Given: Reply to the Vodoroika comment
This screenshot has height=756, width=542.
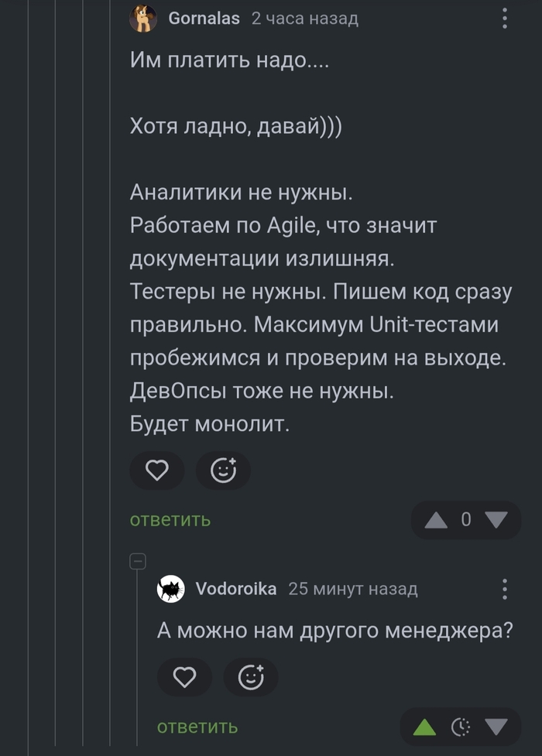Looking at the screenshot, I should coord(197,727).
